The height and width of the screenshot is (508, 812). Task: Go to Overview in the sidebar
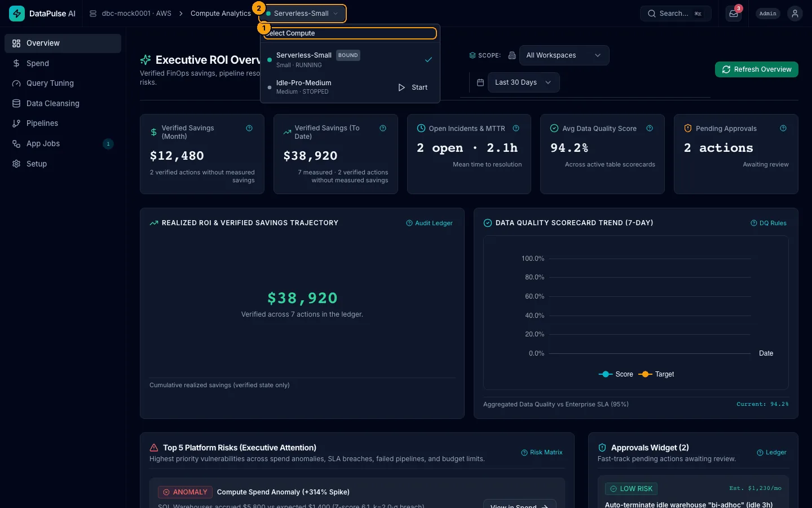(x=63, y=43)
